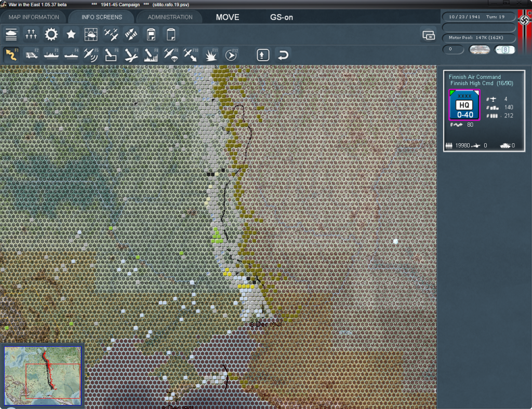Click the undo return-arrow icon

tap(283, 55)
